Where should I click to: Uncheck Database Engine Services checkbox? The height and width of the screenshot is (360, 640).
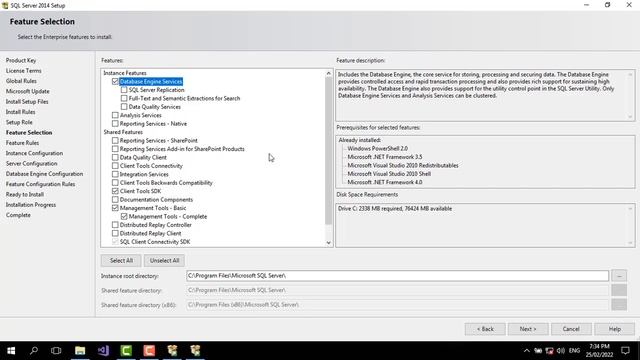(x=115, y=82)
